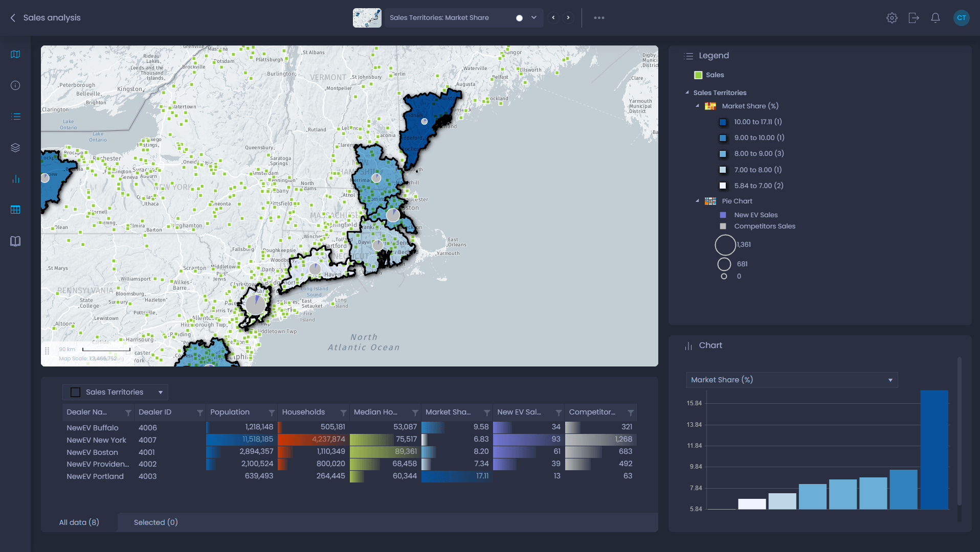The width and height of the screenshot is (980, 552).
Task: Click the Legend panel header
Action: coord(714,56)
